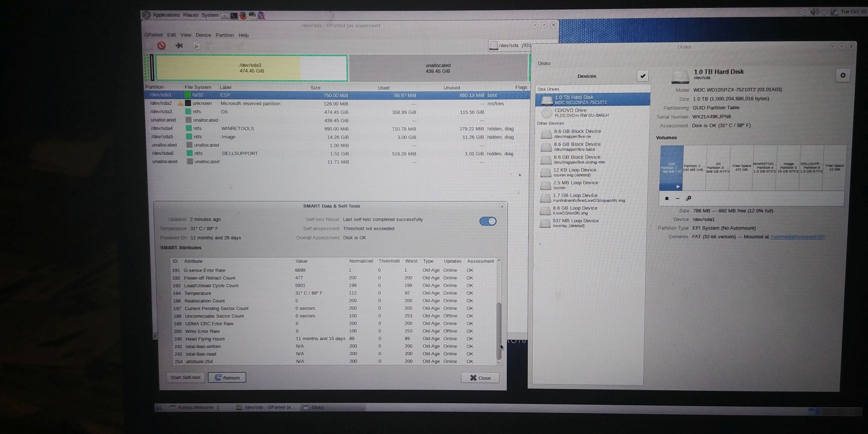868x434 pixels.
Task: Click the Start Self-test button
Action: pos(185,377)
